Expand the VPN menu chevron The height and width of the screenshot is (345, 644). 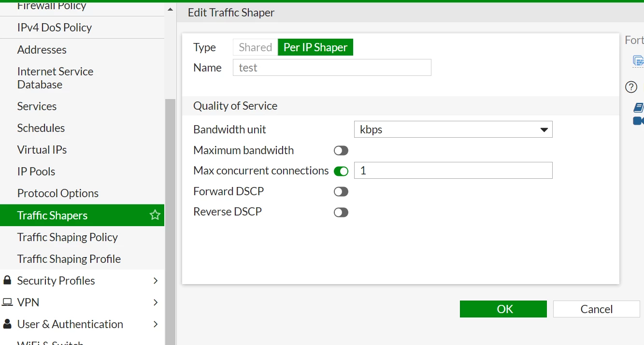(x=156, y=302)
